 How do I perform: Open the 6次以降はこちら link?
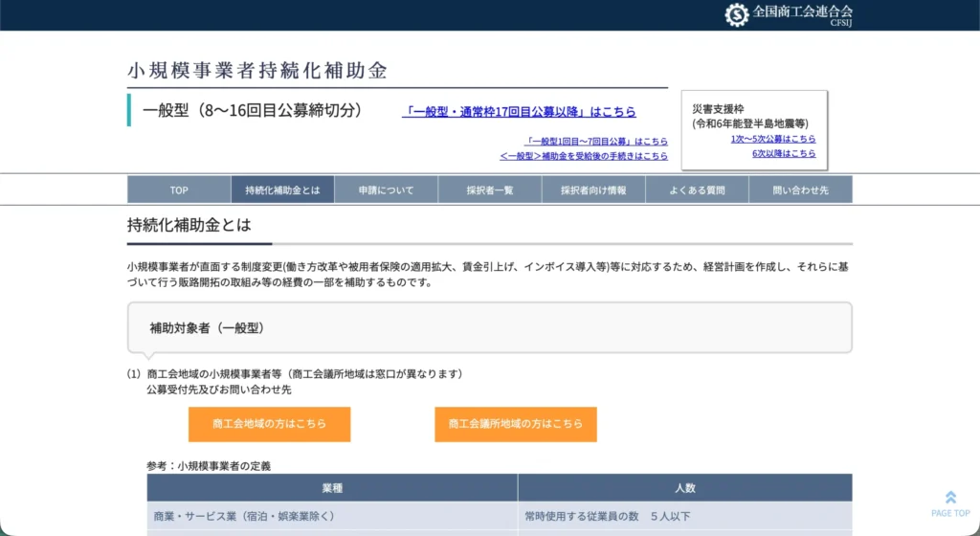[x=783, y=153]
